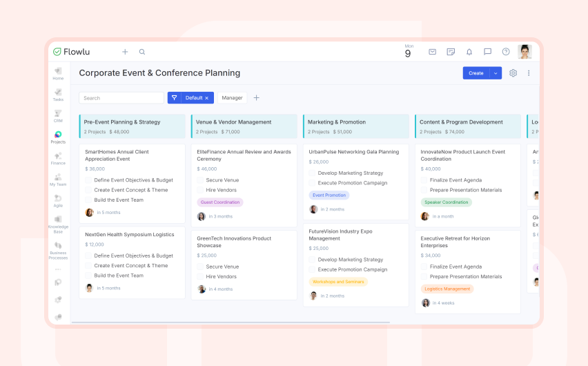Click the Workshops and Seminars tag
This screenshot has width=588, height=366.
coord(338,282)
